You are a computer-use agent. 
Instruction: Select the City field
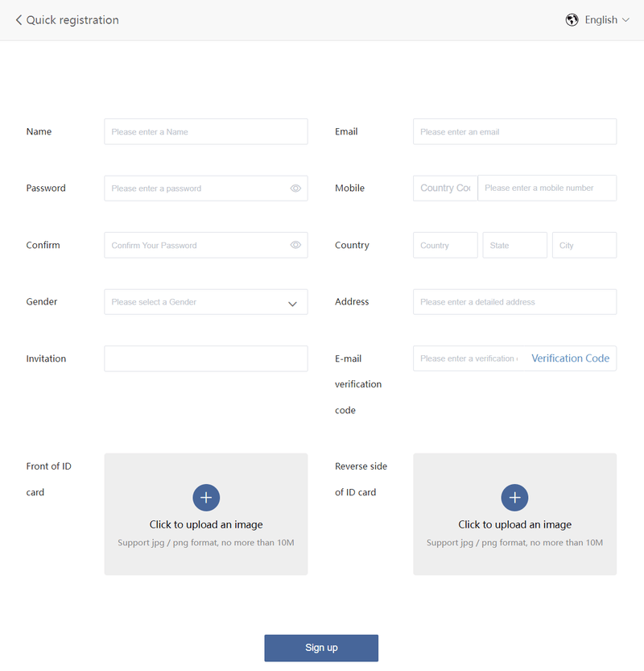point(584,245)
